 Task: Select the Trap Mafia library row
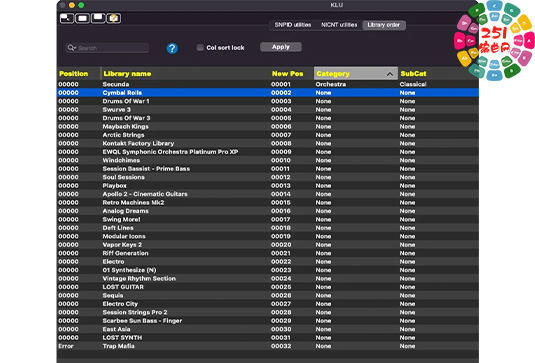point(268,346)
